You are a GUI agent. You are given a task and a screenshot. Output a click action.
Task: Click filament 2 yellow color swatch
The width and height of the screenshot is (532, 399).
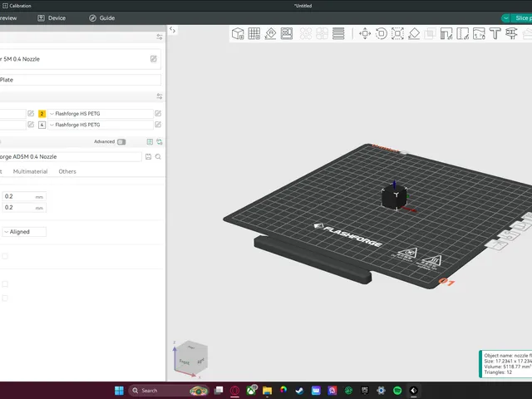pyautogui.click(x=42, y=114)
